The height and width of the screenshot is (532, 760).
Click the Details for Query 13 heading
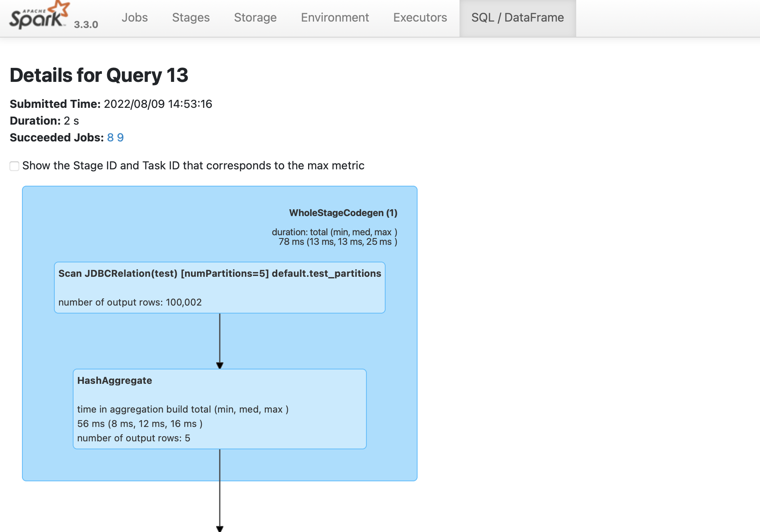(x=99, y=75)
